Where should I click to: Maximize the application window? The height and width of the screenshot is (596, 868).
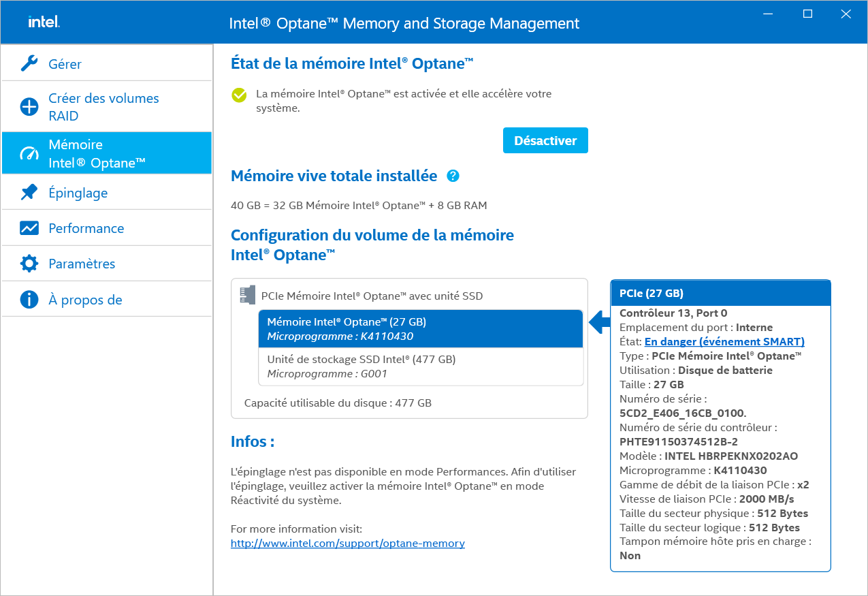[x=807, y=14]
